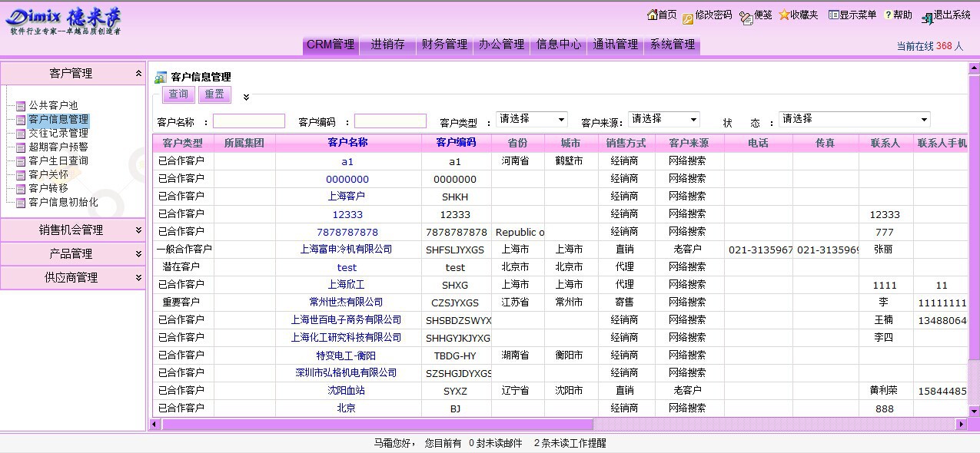Viewport: 980px width, 453px height.
Task: Open the help question mark icon
Action: (888, 15)
